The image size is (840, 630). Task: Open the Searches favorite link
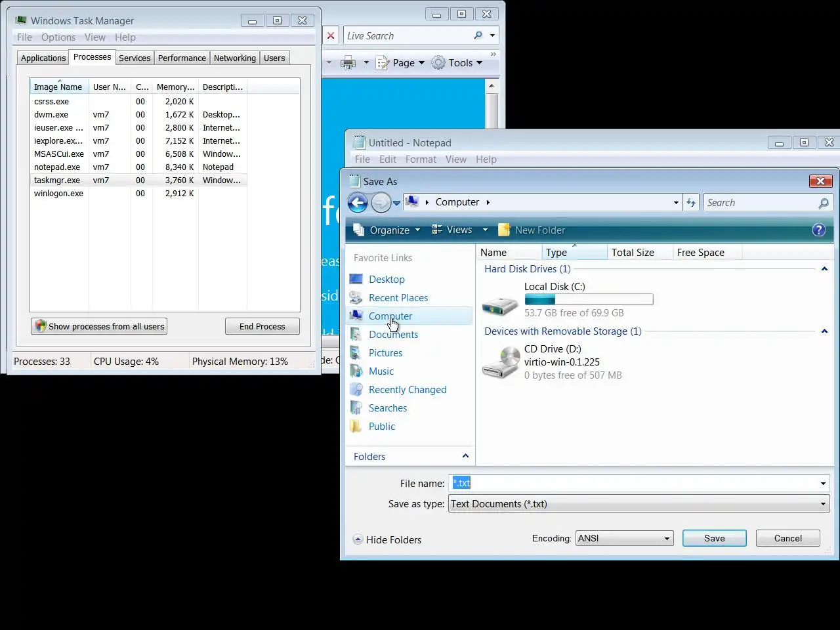coord(388,408)
